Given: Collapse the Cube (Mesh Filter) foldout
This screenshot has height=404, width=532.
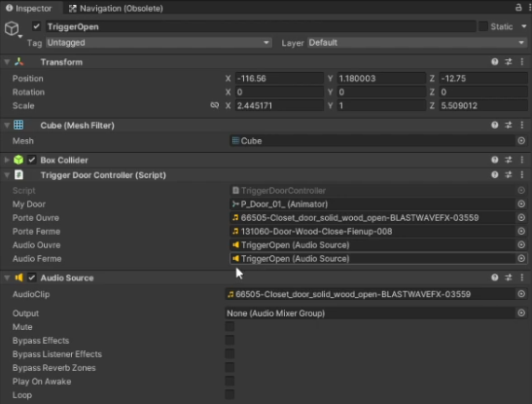Looking at the screenshot, I should point(7,126).
